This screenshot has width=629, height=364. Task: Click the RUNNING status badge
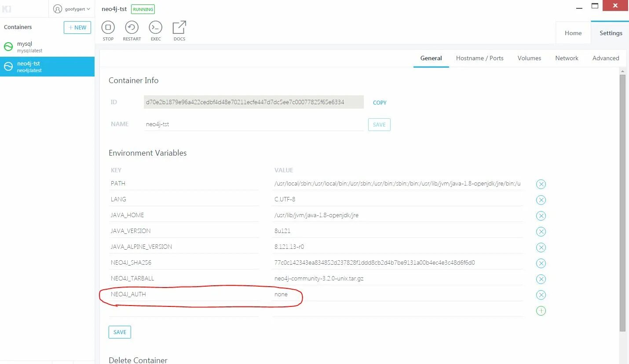[x=143, y=9]
